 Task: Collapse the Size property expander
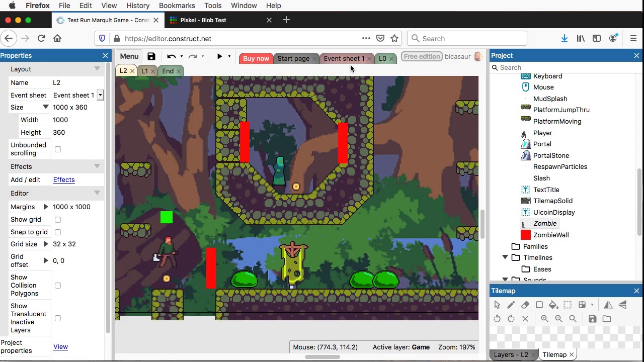[x=46, y=107]
